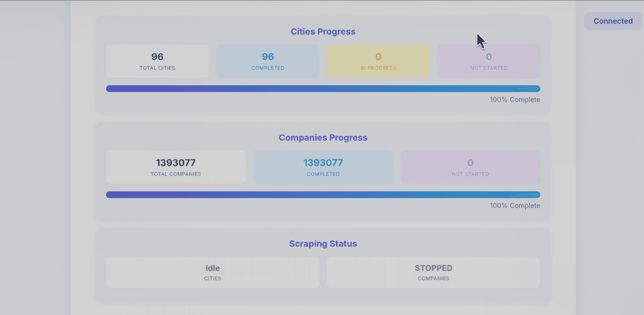Select the Total Cities card
The height and width of the screenshot is (315, 644).
(157, 61)
